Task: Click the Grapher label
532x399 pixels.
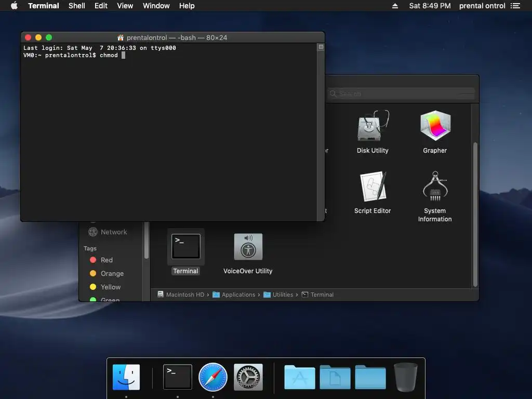Action: point(435,150)
